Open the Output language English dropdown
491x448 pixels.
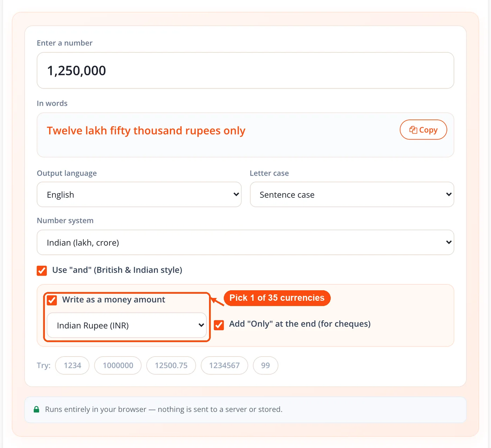[139, 195]
